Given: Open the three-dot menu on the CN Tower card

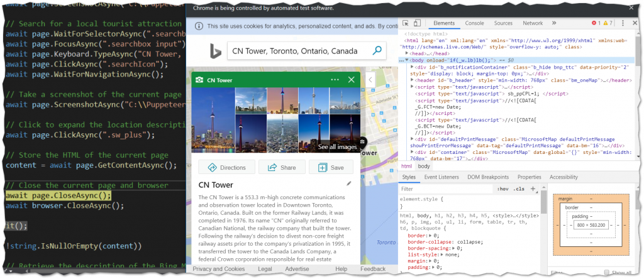Looking at the screenshot, I should [x=335, y=80].
